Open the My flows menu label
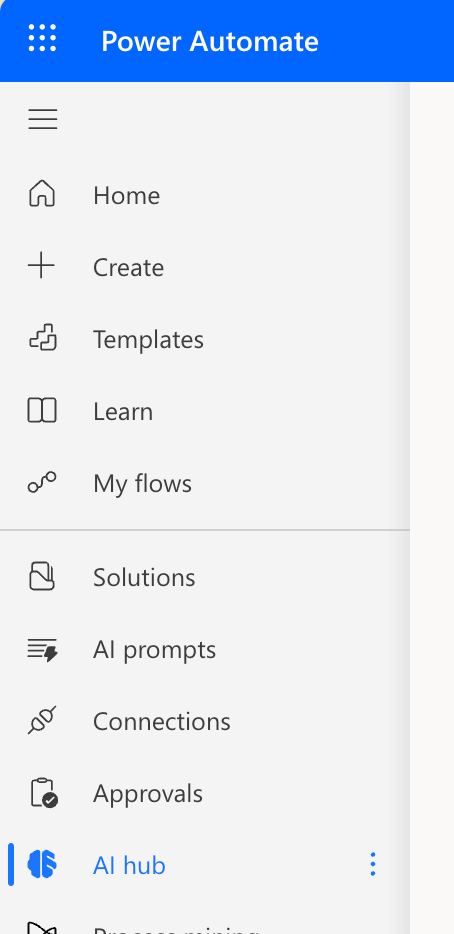This screenshot has height=934, width=454. (x=142, y=483)
